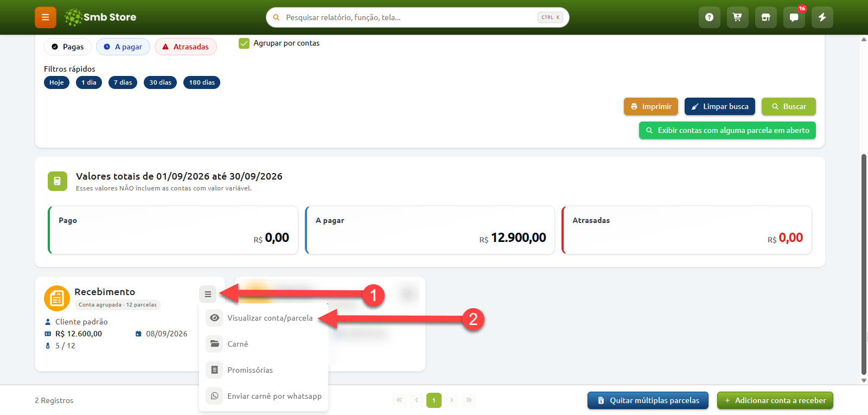Apply the Hoje quick filter
The width and height of the screenshot is (868, 415).
56,82
